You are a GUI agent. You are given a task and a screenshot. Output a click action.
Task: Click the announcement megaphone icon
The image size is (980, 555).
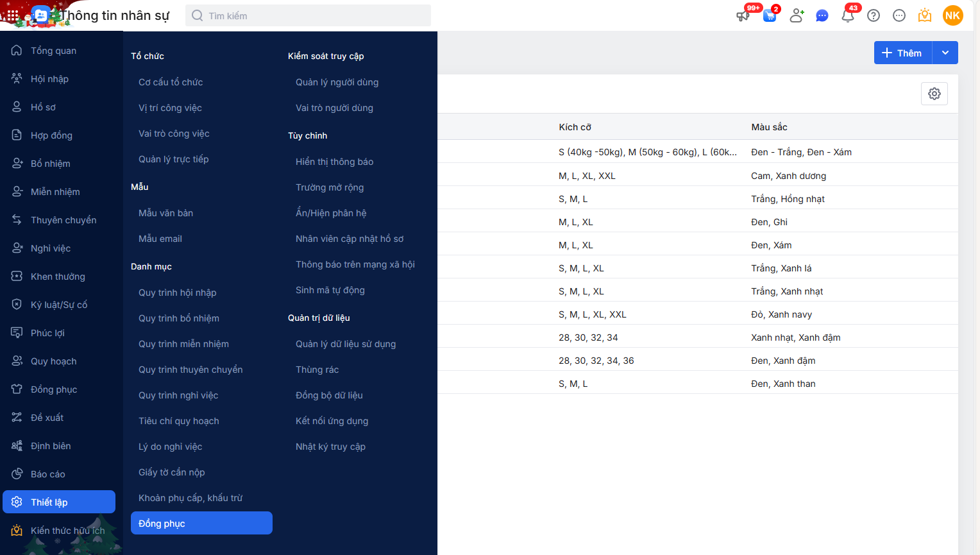point(743,16)
